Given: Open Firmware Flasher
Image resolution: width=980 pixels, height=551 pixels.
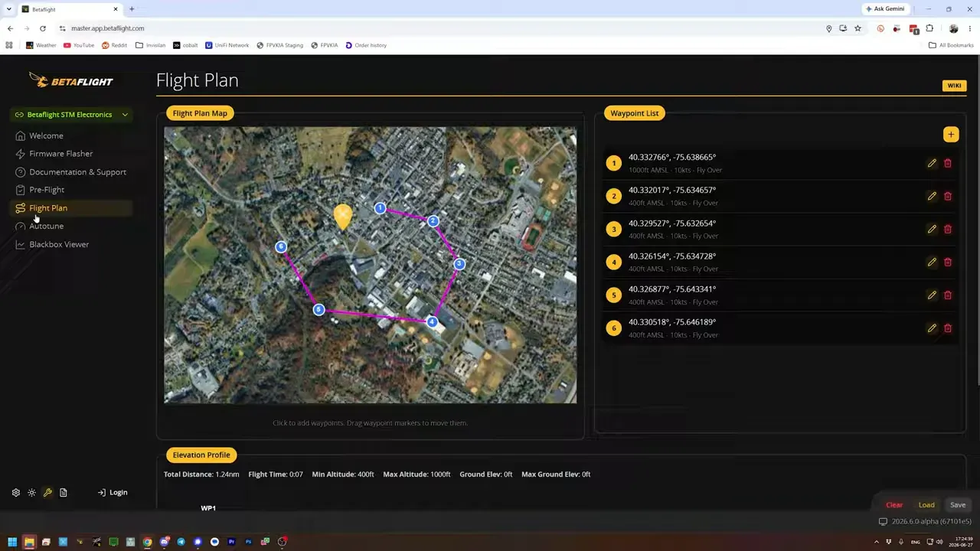Looking at the screenshot, I should coord(60,154).
